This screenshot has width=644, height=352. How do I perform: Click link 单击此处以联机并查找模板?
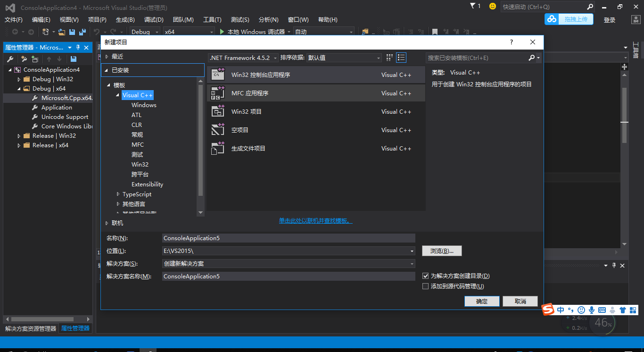click(315, 220)
